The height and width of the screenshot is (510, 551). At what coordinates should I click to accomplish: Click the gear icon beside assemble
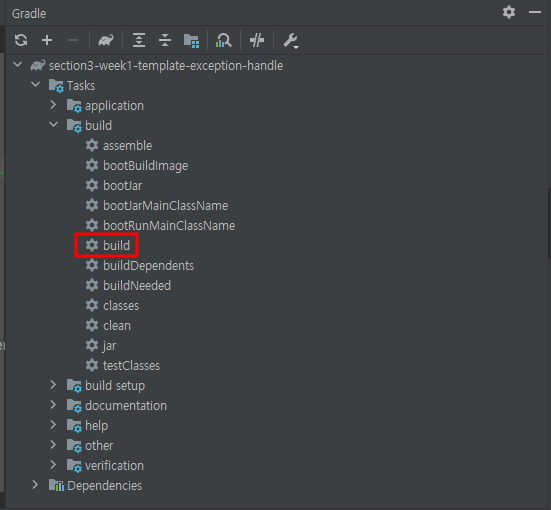coord(92,145)
